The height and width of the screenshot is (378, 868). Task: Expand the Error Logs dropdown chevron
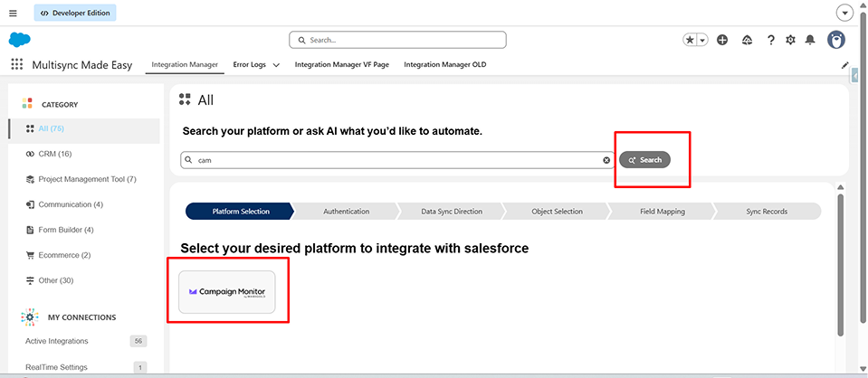[x=276, y=65]
